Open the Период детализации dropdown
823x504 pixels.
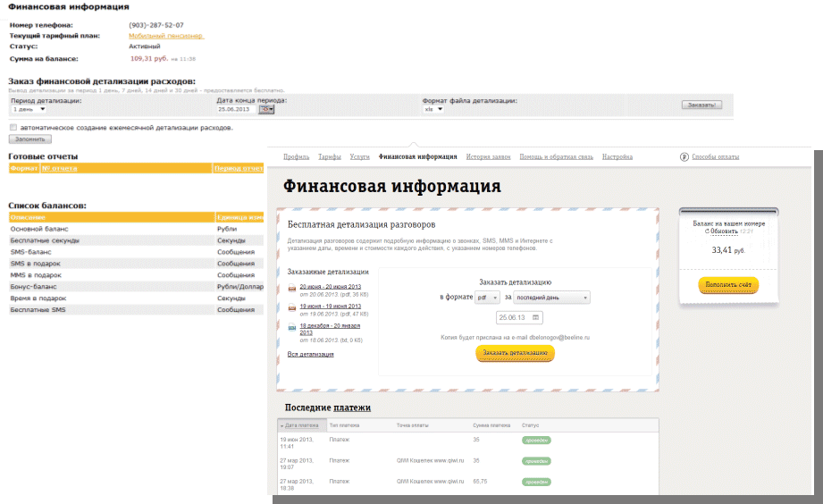[29, 109]
